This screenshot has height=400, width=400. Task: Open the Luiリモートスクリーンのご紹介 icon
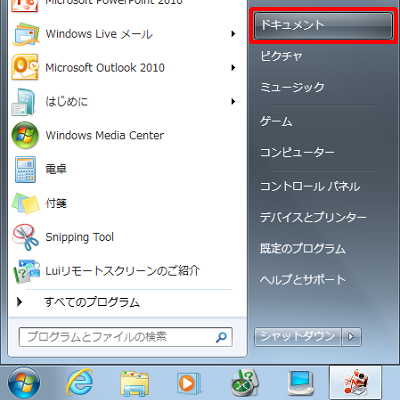tap(26, 271)
